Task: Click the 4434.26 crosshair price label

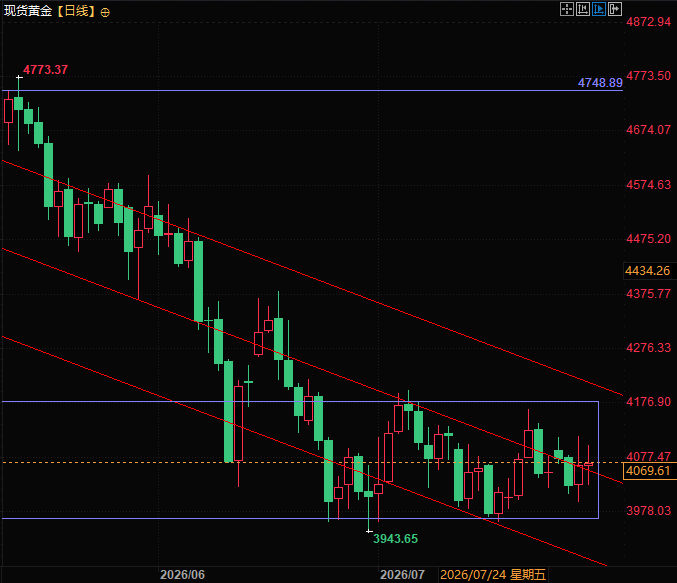Action: (x=648, y=271)
